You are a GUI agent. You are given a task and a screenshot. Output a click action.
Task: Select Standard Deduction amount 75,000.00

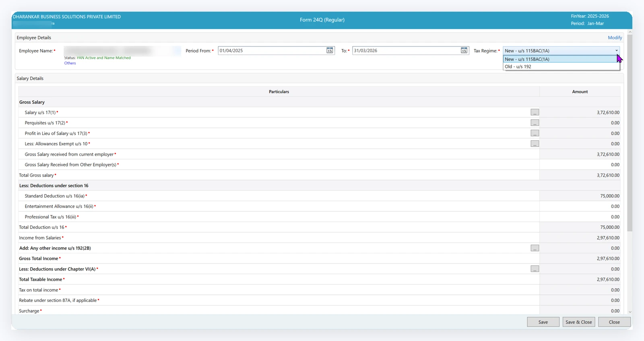coord(580,196)
